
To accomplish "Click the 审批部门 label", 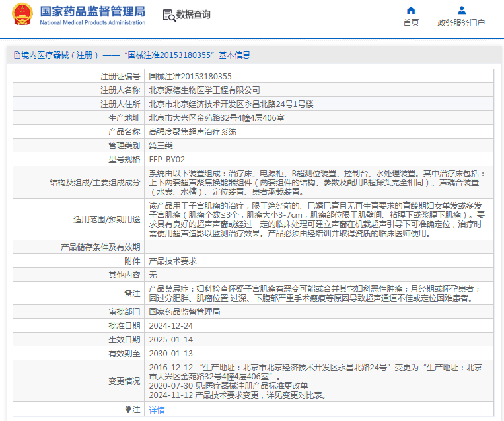I will [x=124, y=312].
